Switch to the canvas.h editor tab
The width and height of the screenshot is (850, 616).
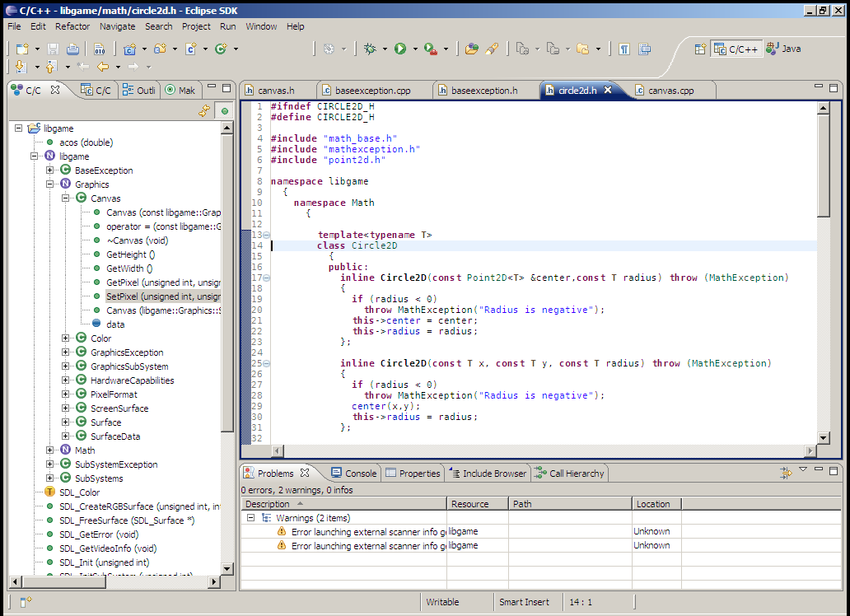coord(277,90)
